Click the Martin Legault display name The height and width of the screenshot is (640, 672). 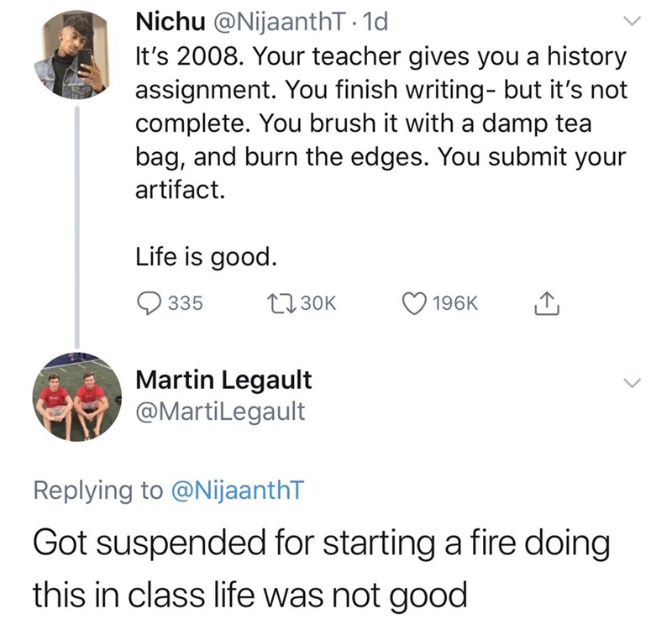pos(223,380)
